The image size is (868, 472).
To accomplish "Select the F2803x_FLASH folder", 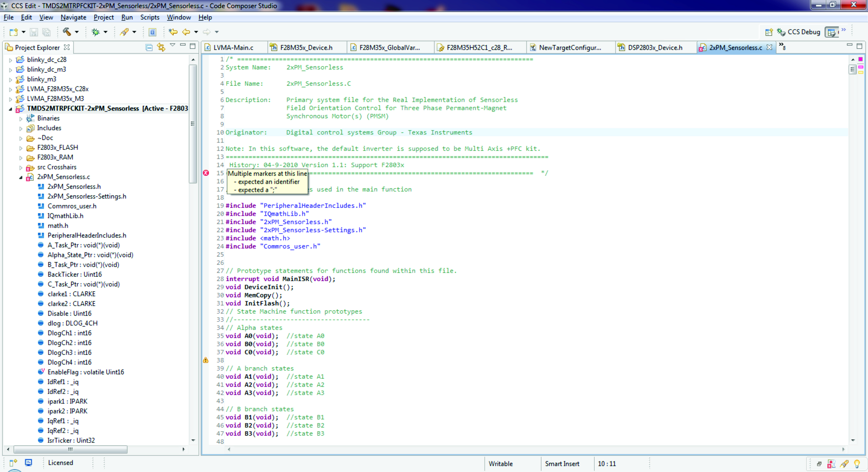I will [x=57, y=147].
